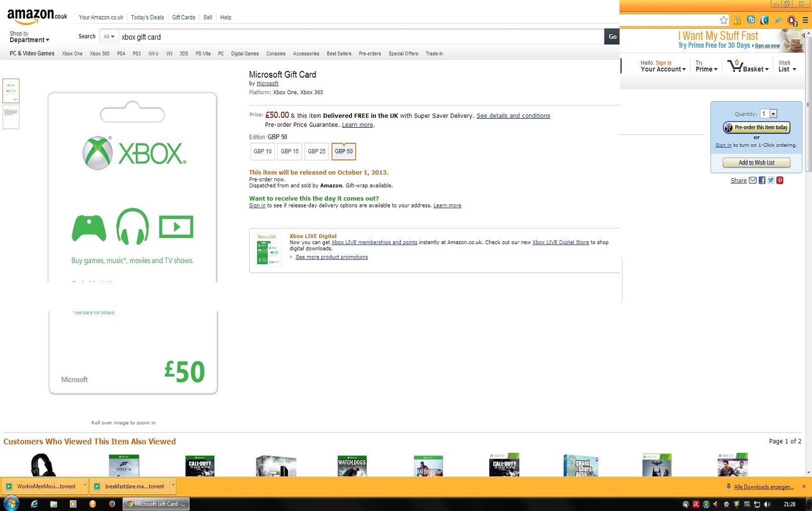812x511 pixels.
Task: Choose the GBP 15 edition
Action: click(x=289, y=151)
